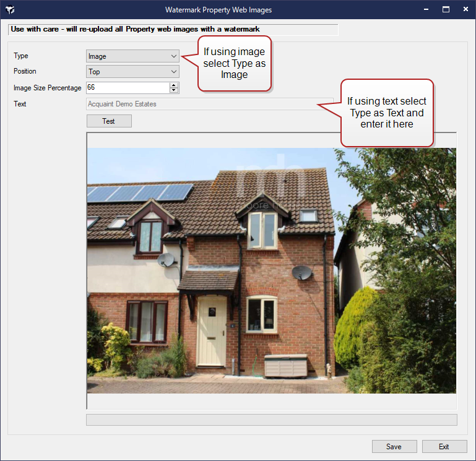This screenshot has height=461, width=476.
Task: Save the watermark settings
Action: [x=394, y=446]
